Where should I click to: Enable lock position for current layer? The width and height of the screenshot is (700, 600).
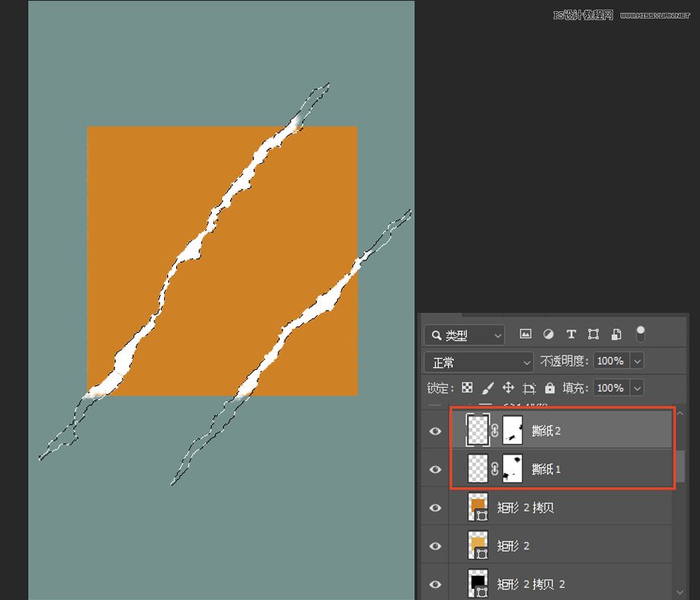coord(508,388)
